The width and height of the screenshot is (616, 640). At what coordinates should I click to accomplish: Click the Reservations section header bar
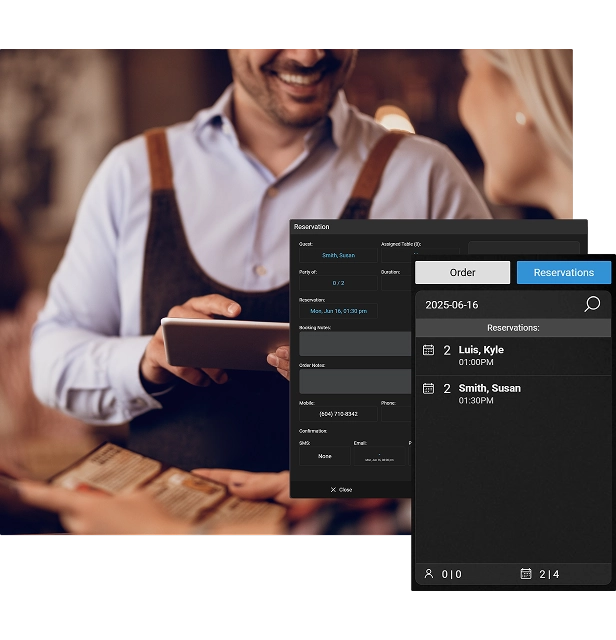(x=512, y=327)
